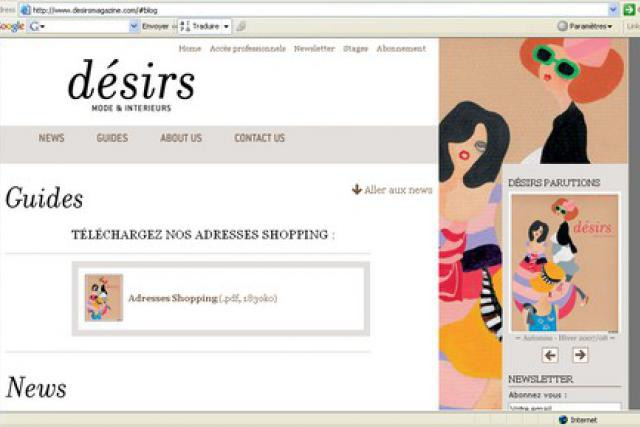Open the Stages link
This screenshot has width=640, height=427.
tap(356, 49)
